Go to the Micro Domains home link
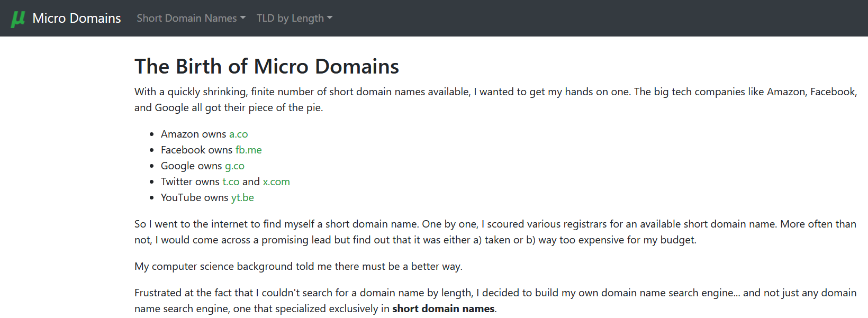The image size is (868, 318). pyautogui.click(x=76, y=19)
